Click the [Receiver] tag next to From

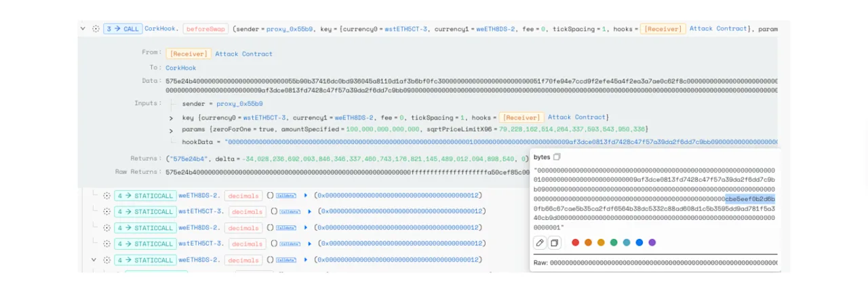click(x=188, y=54)
